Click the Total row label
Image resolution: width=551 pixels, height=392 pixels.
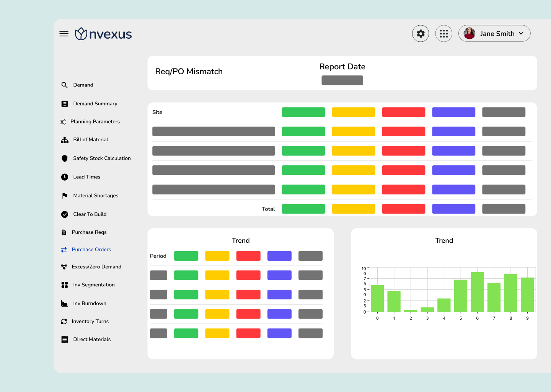(x=269, y=209)
